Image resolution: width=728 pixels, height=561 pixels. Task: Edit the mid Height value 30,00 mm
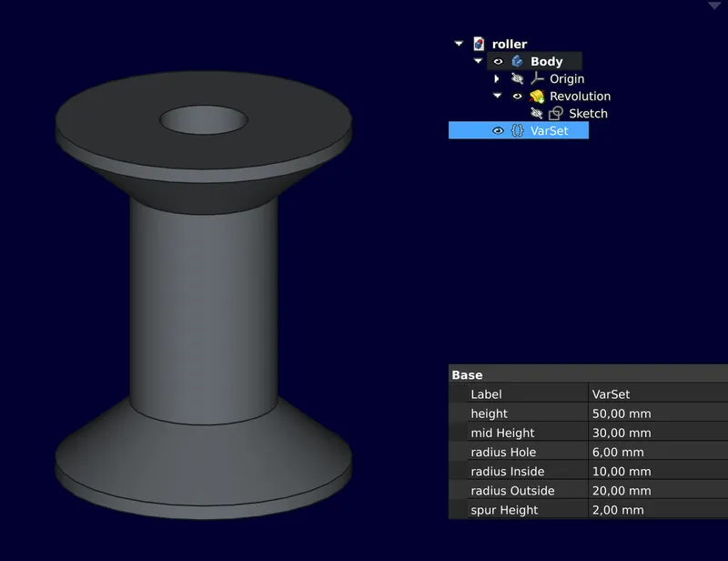(657, 433)
